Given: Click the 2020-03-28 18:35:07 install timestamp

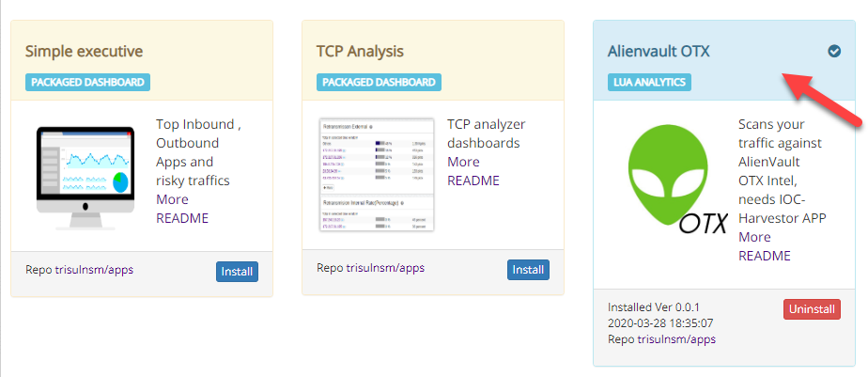Looking at the screenshot, I should point(661,322).
